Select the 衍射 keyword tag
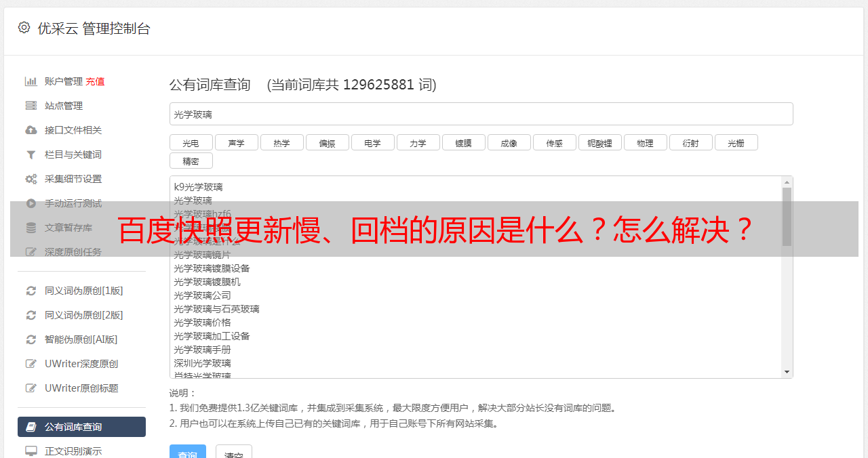868x458 pixels. click(690, 142)
